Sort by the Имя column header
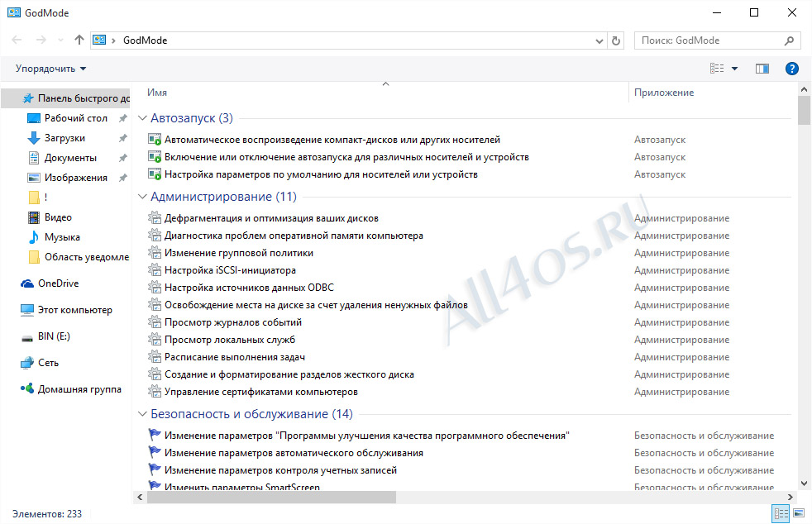The image size is (812, 524). coord(157,93)
